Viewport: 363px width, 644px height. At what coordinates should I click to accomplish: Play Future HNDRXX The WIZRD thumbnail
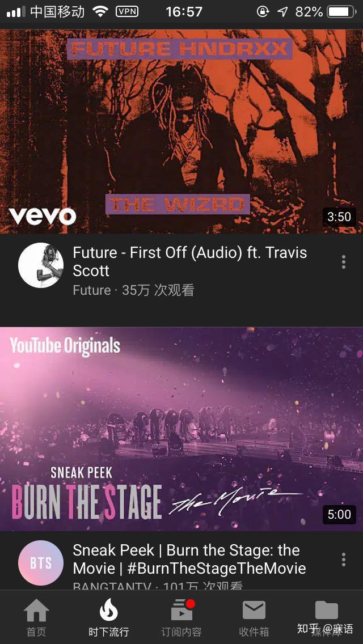(x=181, y=132)
